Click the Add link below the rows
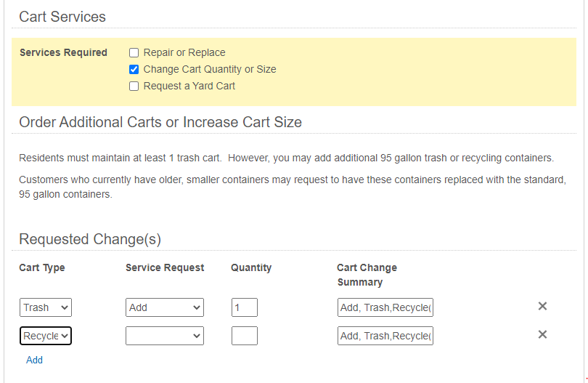The height and width of the screenshot is (383, 588). click(34, 360)
